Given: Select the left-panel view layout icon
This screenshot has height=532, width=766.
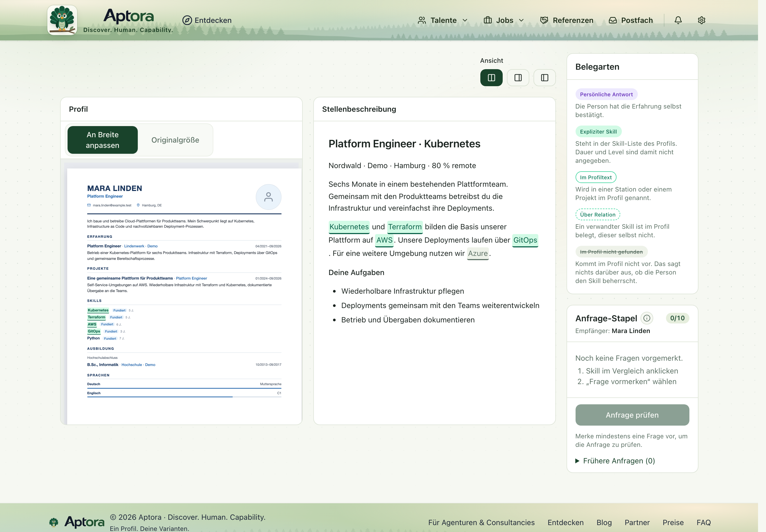Looking at the screenshot, I should click(x=545, y=78).
